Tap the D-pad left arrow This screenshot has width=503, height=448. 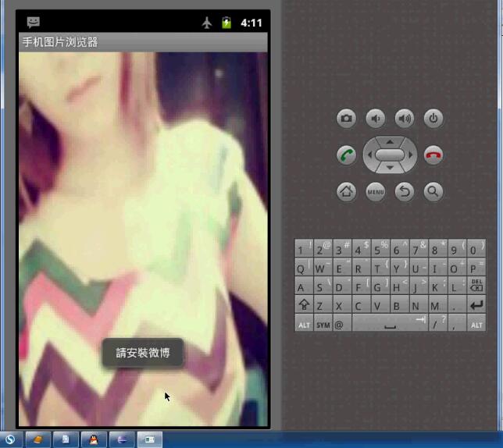click(x=369, y=155)
